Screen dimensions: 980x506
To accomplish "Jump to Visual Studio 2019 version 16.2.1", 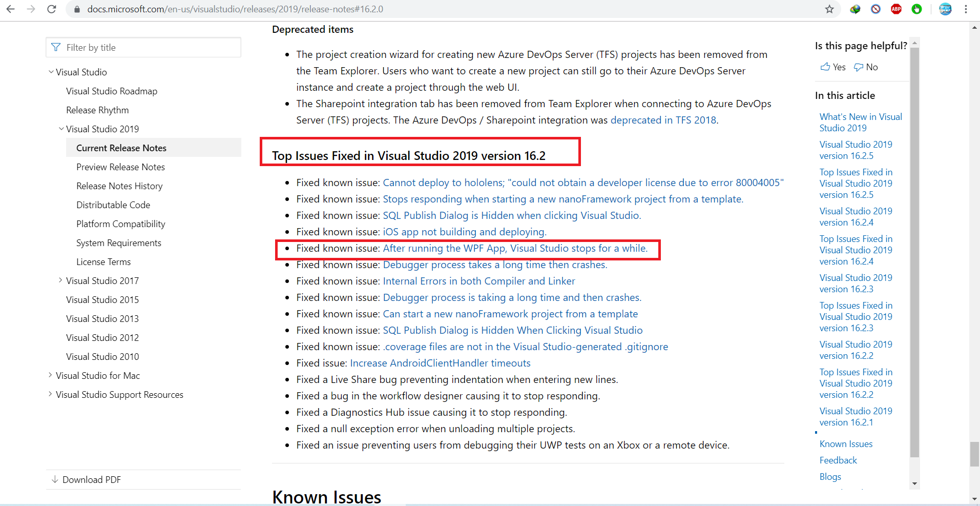I will point(856,417).
